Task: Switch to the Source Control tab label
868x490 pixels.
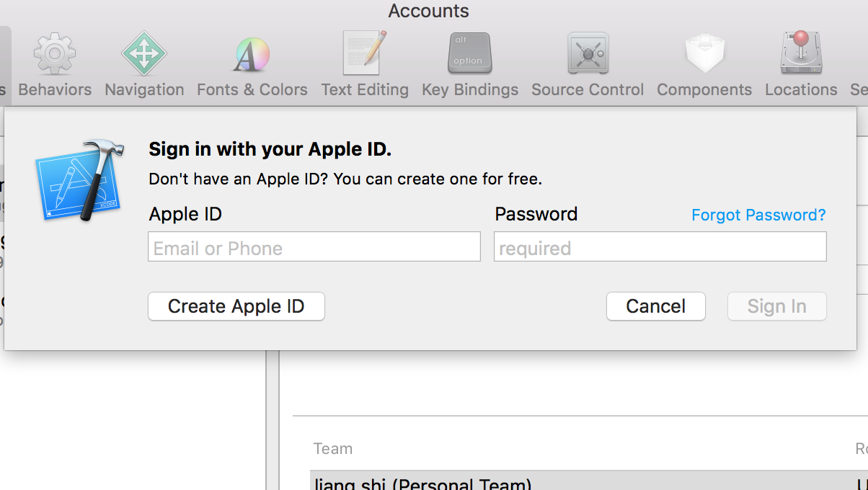Action: pyautogui.click(x=588, y=89)
